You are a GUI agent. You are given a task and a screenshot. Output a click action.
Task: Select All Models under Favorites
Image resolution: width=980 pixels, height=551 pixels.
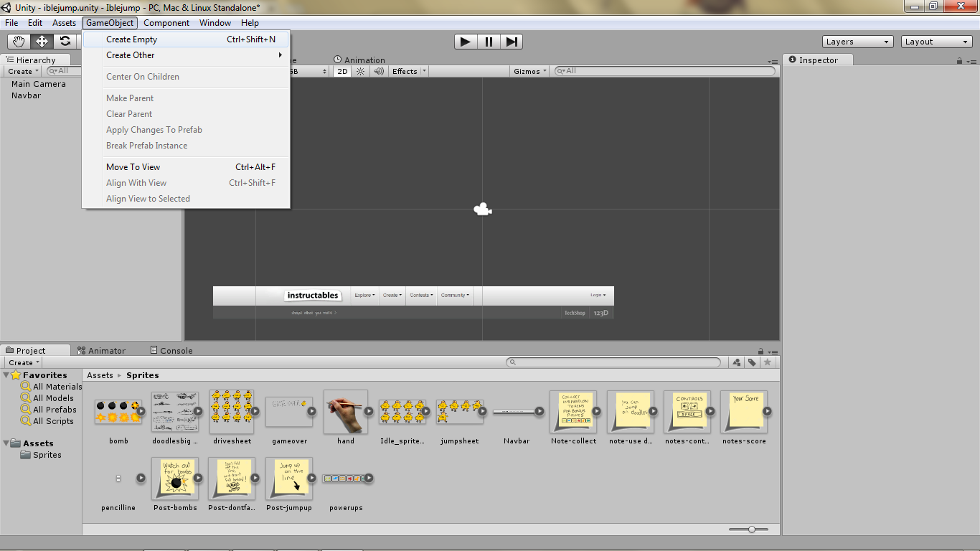[x=47, y=398]
